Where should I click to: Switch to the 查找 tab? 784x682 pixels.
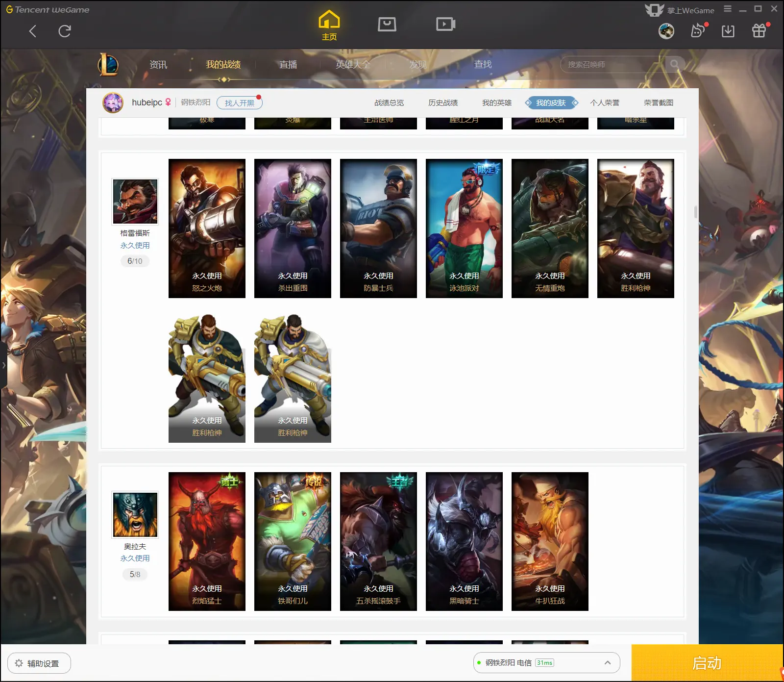point(483,64)
